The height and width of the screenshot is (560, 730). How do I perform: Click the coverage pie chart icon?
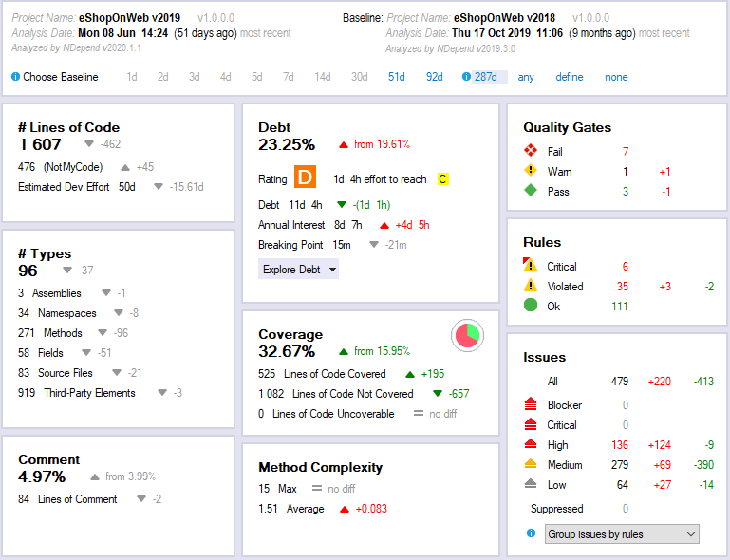(x=467, y=335)
